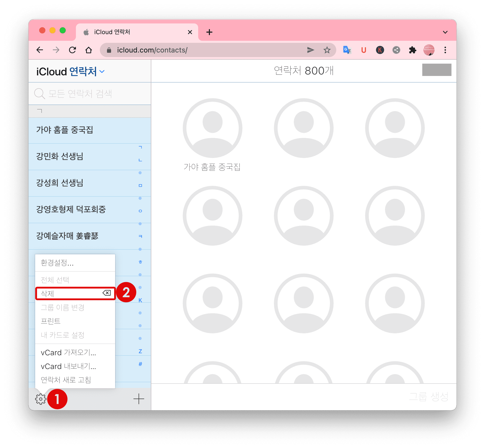Reload the iCloud contacts page
This screenshot has width=485, height=448.
(73, 50)
